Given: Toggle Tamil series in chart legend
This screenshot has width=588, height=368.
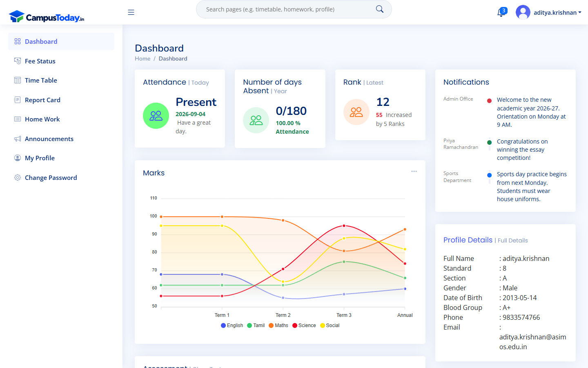Looking at the screenshot, I should [256, 325].
